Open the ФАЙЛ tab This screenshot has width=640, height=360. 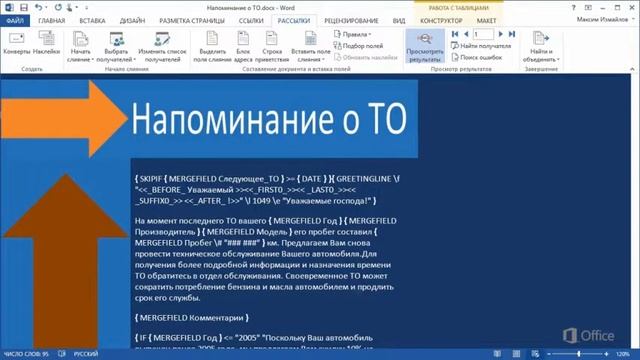pyautogui.click(x=15, y=20)
